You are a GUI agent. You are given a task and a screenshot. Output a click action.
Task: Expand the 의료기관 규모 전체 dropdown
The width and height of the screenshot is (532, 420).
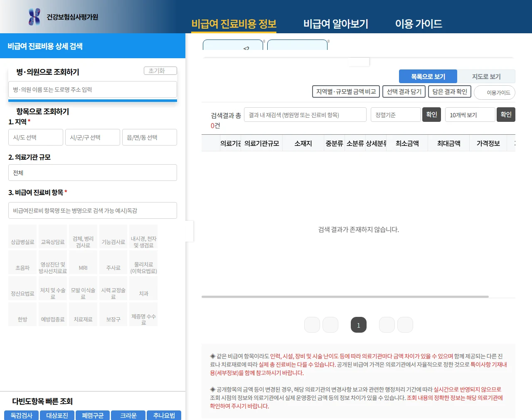(x=93, y=173)
